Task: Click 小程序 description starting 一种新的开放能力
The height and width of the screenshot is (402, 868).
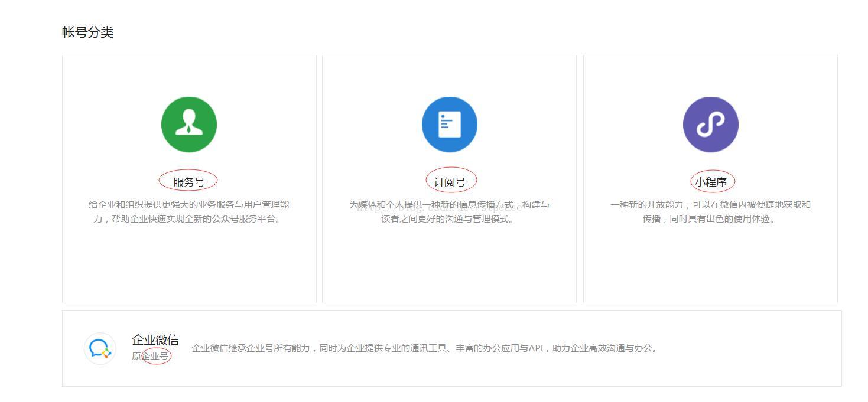Action: pyautogui.click(x=711, y=212)
